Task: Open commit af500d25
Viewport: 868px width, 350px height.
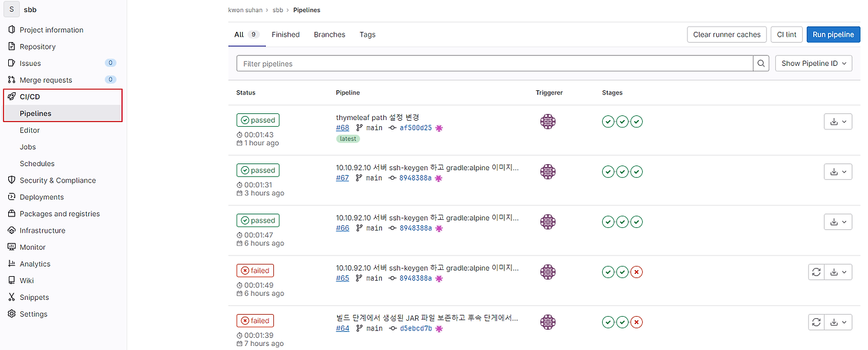Action: 416,128
